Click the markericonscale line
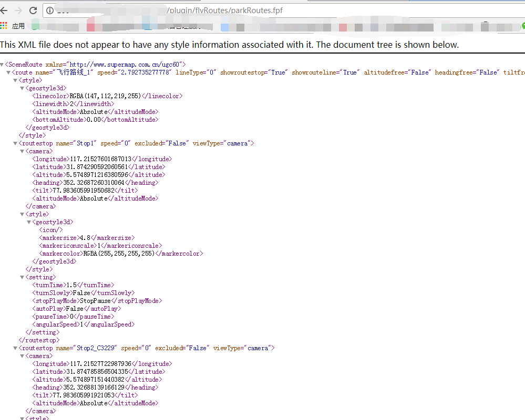 click(100, 246)
